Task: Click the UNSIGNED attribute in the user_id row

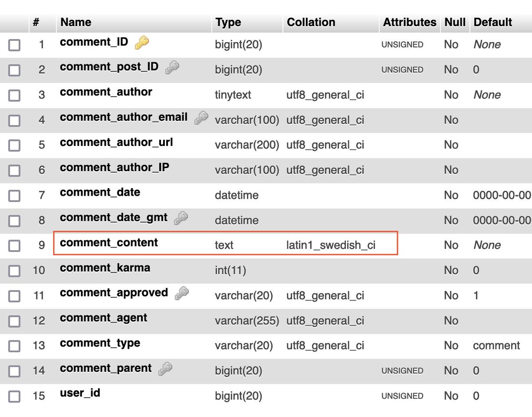Action: pos(403,396)
